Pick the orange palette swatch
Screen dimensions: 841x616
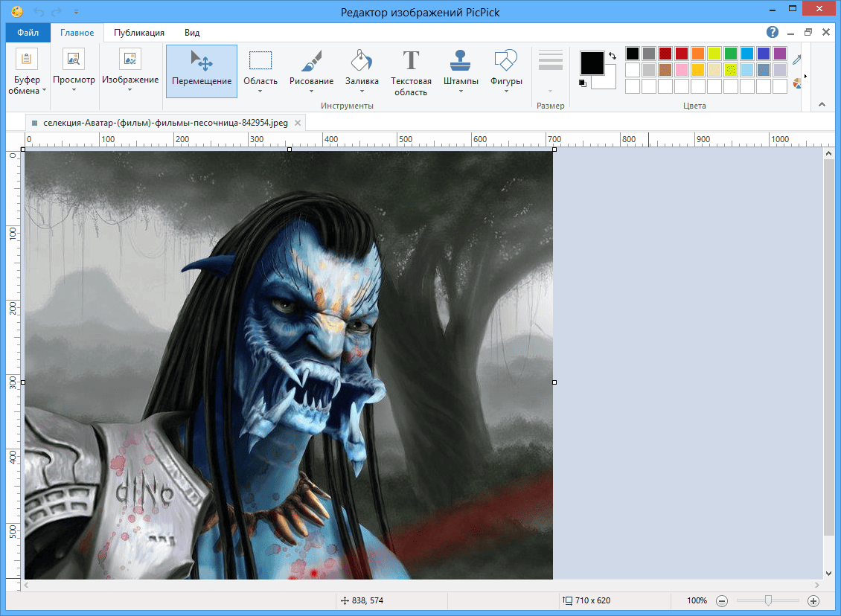pos(698,54)
